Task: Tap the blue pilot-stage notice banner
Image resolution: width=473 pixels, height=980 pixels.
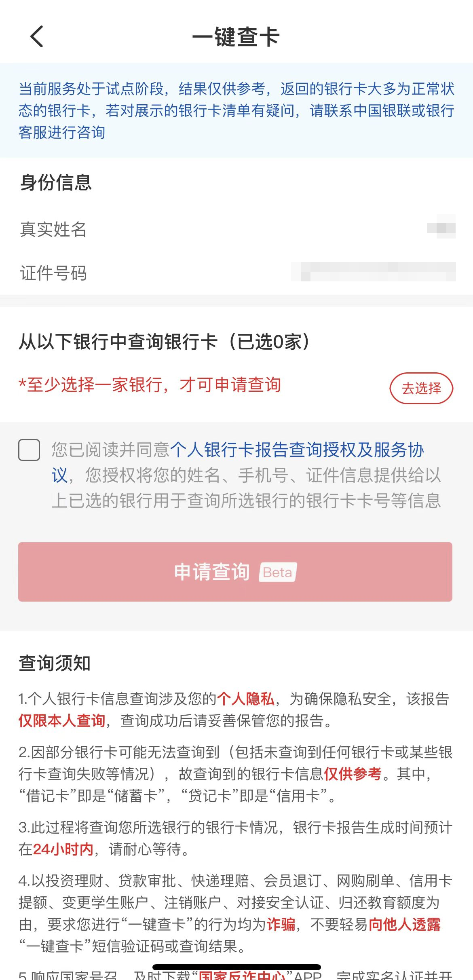Action: (x=236, y=110)
